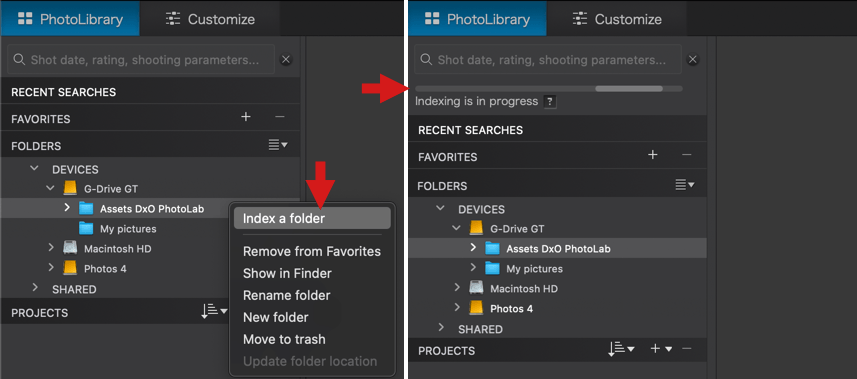Open Projects sort menu in right panel
The height and width of the screenshot is (379, 857).
(x=621, y=348)
